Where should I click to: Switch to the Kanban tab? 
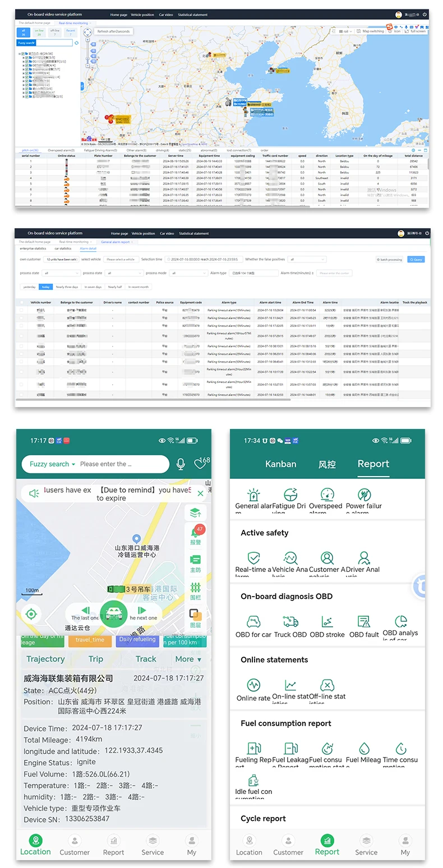point(280,464)
